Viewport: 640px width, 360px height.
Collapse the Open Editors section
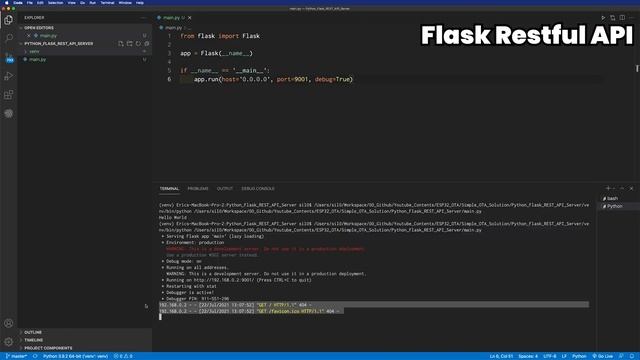click(39, 28)
